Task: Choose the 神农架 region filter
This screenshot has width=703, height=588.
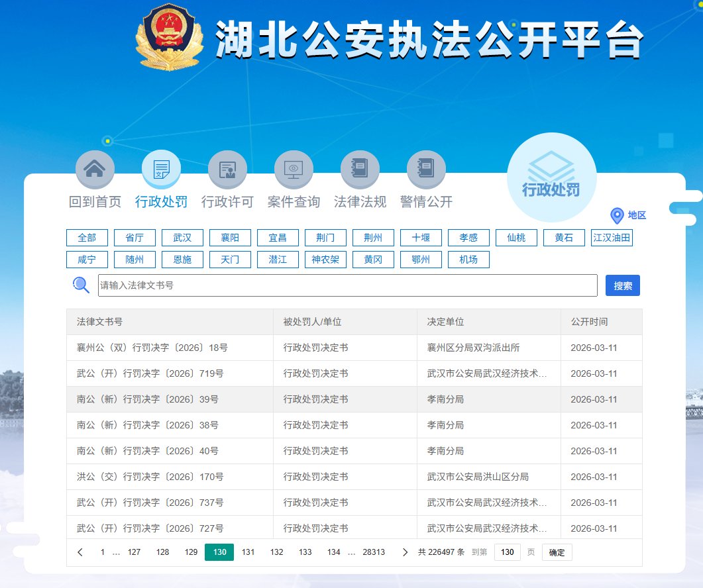Action: pyautogui.click(x=325, y=260)
